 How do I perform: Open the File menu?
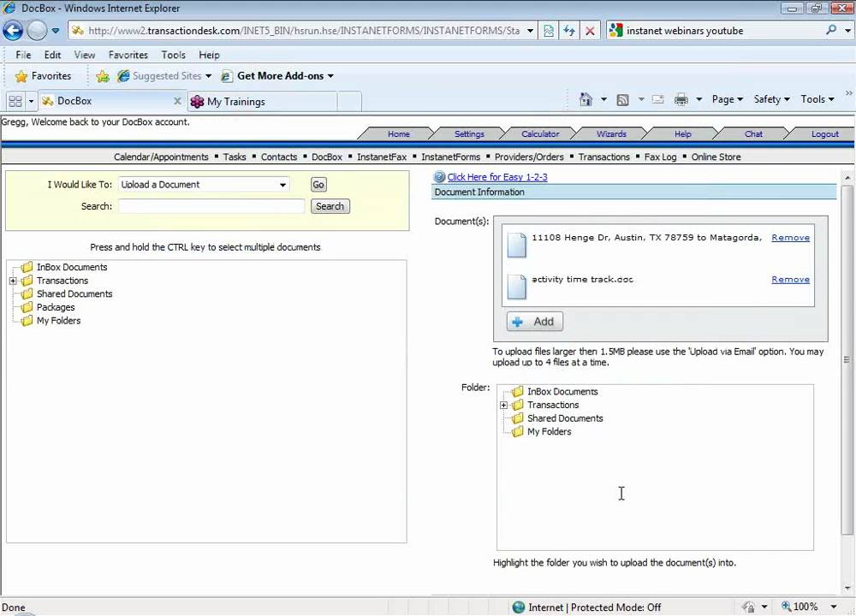(23, 55)
